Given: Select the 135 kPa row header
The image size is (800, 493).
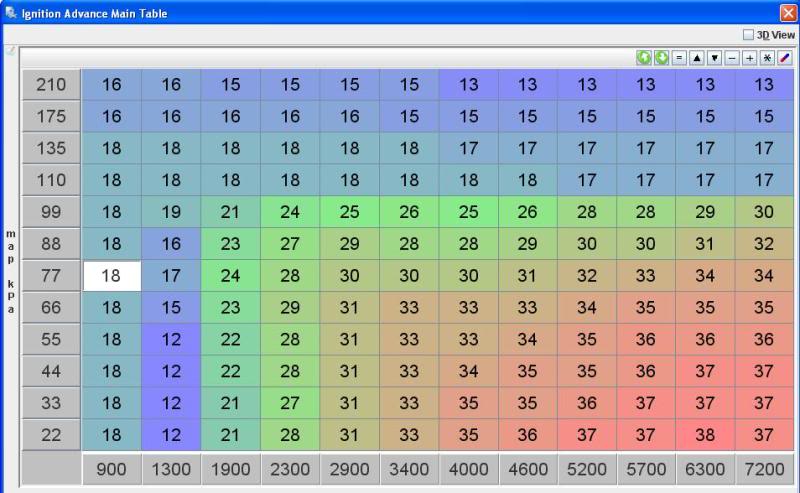Looking at the screenshot, I should [x=51, y=149].
